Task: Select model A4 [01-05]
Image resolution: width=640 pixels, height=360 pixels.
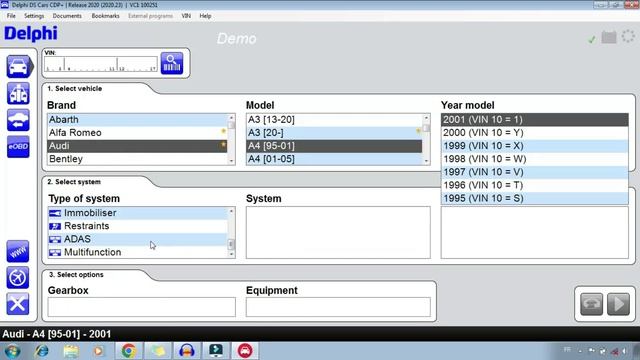Action: pyautogui.click(x=334, y=159)
